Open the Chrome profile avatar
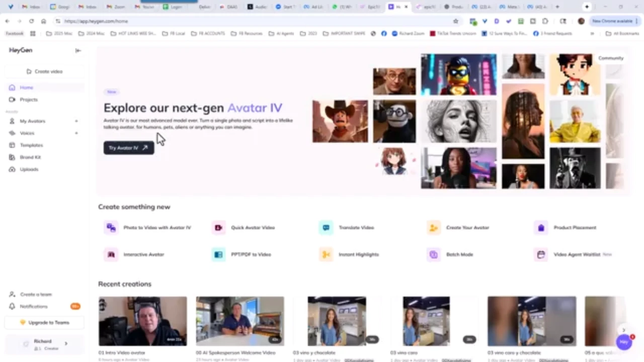Viewport: 644px width, 362px height. click(581, 21)
